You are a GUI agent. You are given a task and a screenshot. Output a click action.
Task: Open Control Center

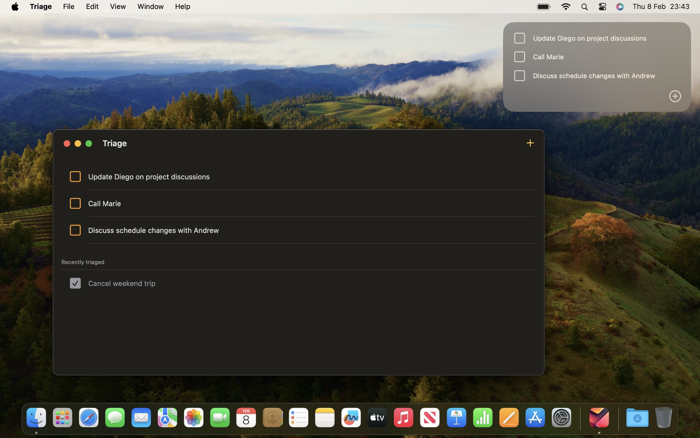coord(602,6)
